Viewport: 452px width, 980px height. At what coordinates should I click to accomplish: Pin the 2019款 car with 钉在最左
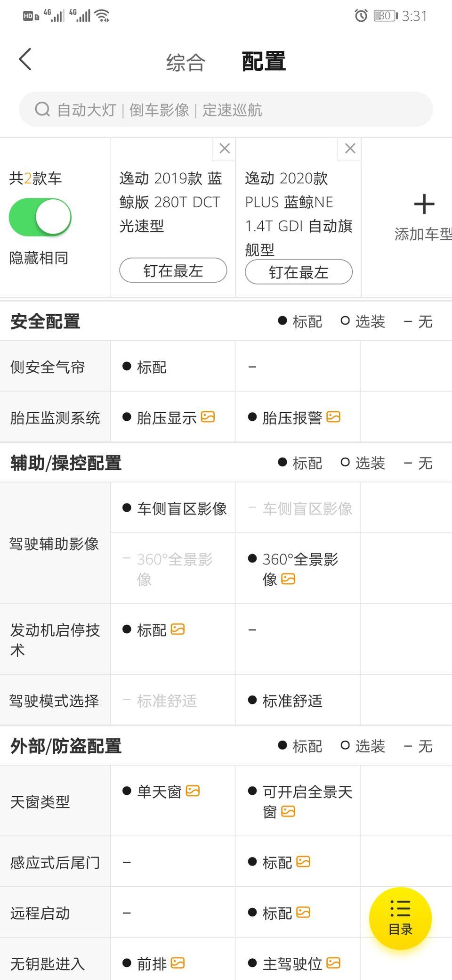pyautogui.click(x=173, y=270)
